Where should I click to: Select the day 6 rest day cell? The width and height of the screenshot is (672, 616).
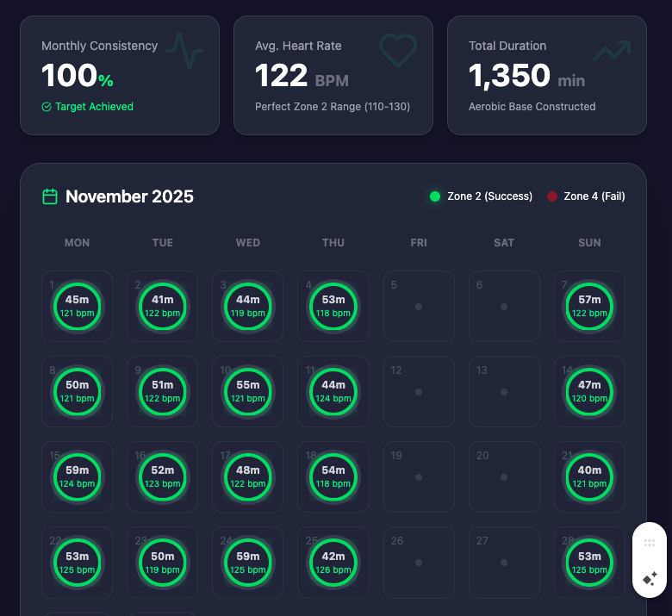coord(504,307)
